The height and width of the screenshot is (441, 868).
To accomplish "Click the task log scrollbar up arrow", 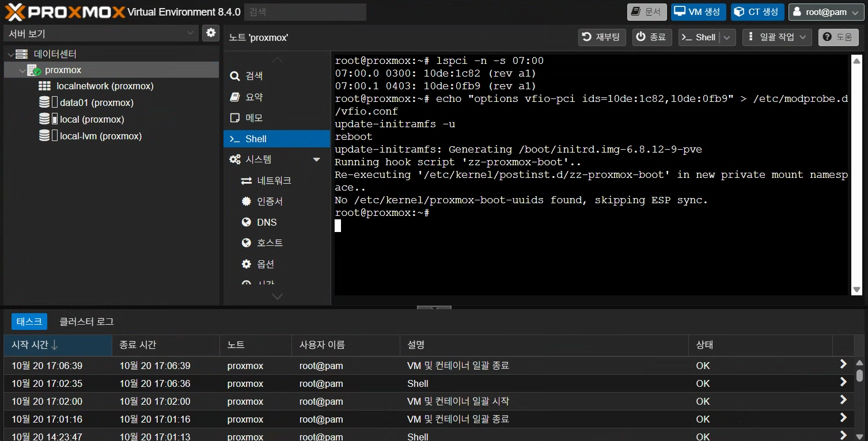I will (x=859, y=362).
